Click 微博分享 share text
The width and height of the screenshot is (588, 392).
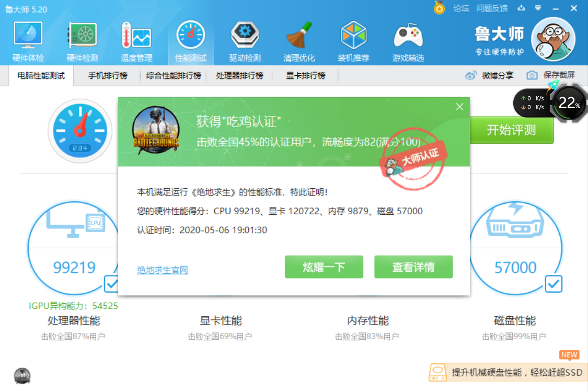click(x=498, y=75)
